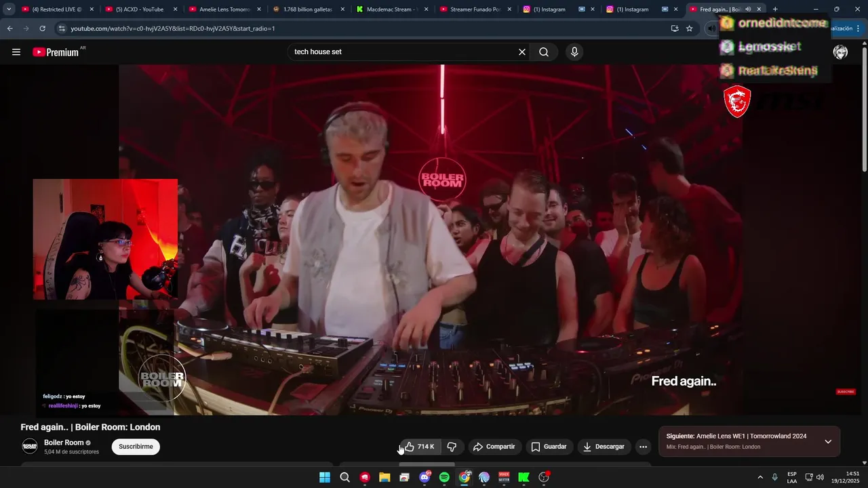Image resolution: width=868 pixels, height=488 pixels.
Task: Close the Macdemac Stream tab
Action: 425,9
